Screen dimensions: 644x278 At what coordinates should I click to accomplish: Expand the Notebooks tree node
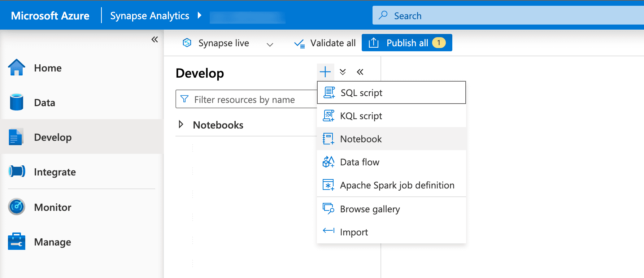click(181, 125)
